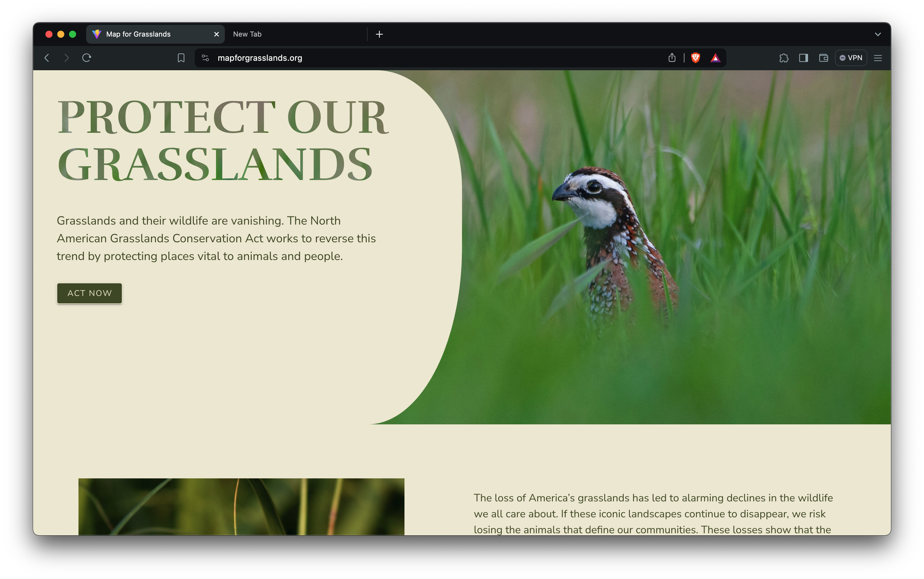Click the extensions puzzle icon
This screenshot has height=579, width=924.
(784, 57)
